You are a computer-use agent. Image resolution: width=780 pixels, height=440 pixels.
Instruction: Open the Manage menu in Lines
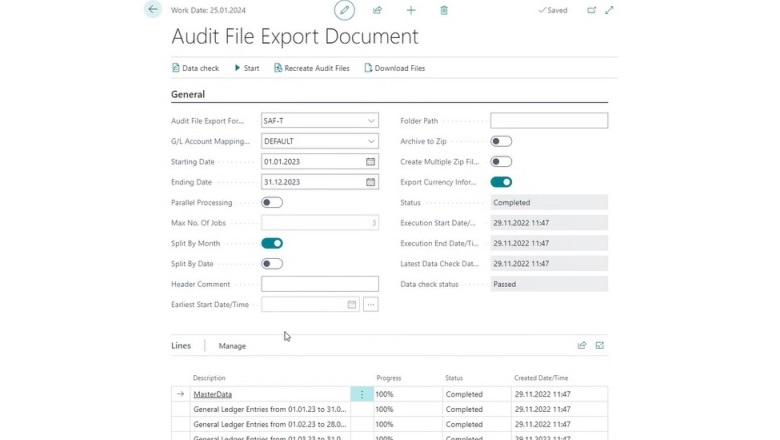coord(232,346)
